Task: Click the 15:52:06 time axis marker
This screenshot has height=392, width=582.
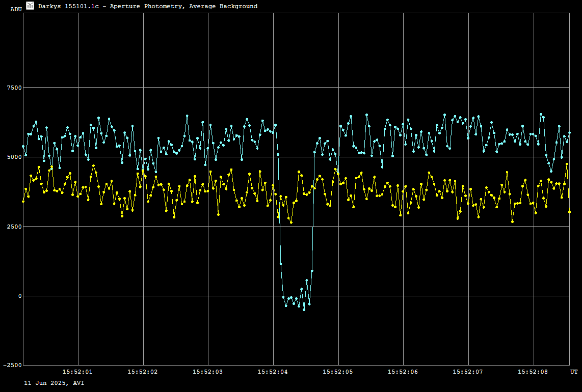Action: coord(403,372)
